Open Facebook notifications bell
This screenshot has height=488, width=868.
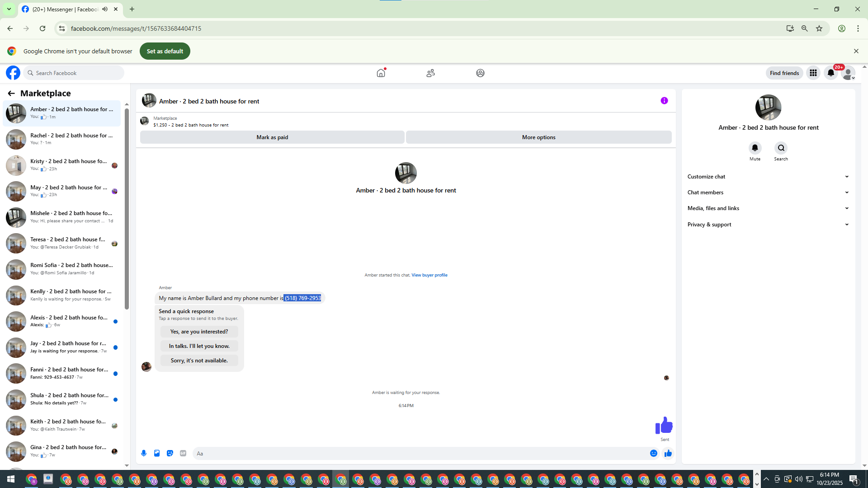[x=830, y=73]
